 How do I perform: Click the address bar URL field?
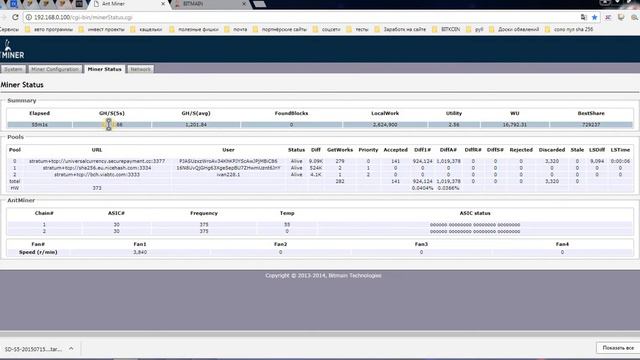[x=302, y=17]
